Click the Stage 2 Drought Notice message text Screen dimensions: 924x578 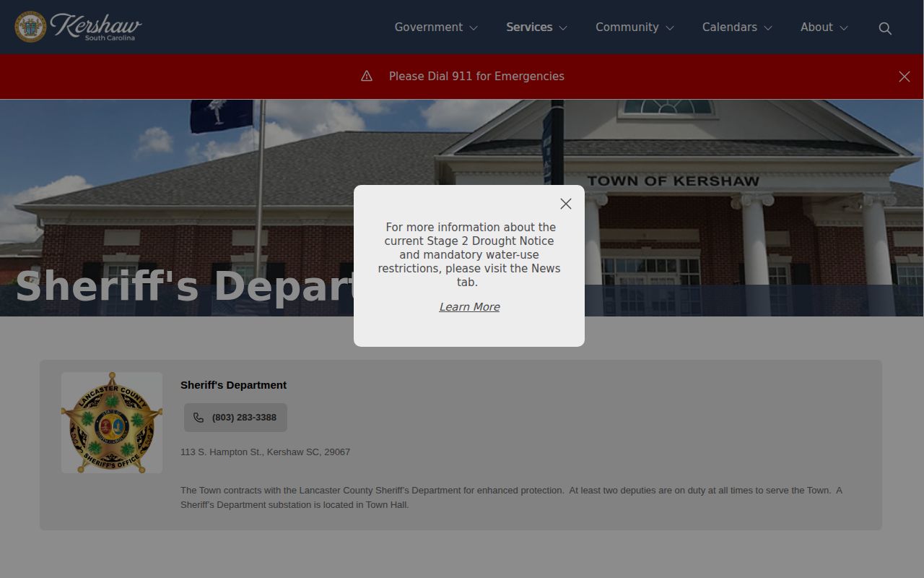pos(469,254)
